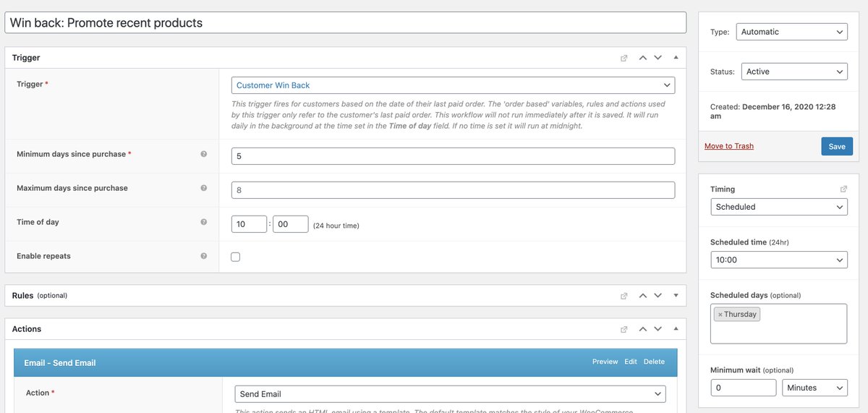
Task: Open Timing panel external link icon
Action: click(843, 189)
